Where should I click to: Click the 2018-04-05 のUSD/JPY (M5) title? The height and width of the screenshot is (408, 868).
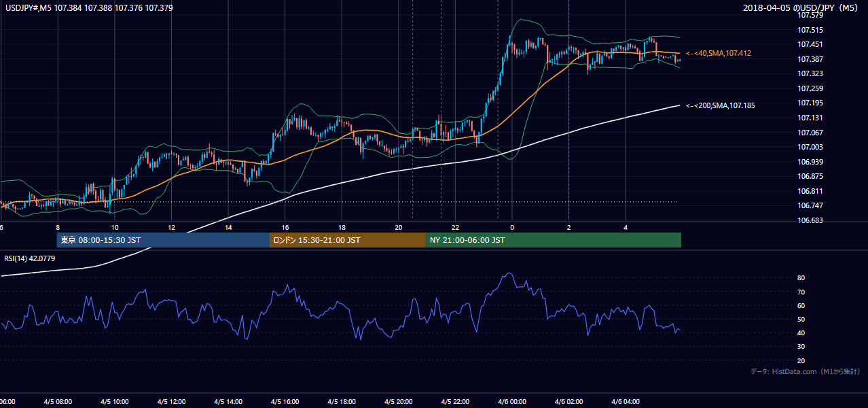point(801,8)
